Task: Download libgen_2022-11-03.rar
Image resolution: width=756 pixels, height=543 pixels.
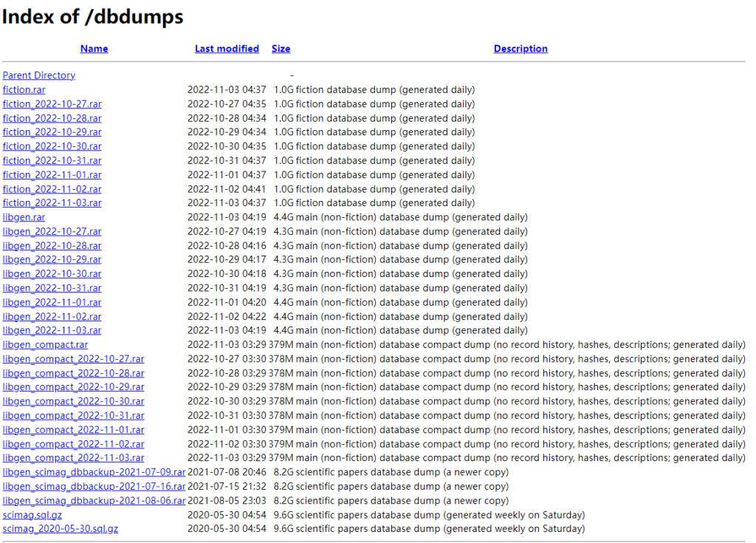Action: coord(52,331)
